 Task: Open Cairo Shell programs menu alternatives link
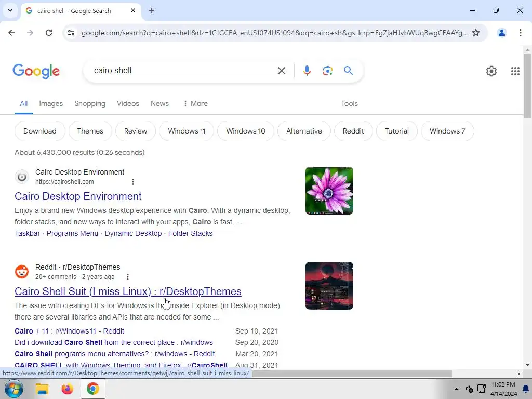click(x=115, y=354)
